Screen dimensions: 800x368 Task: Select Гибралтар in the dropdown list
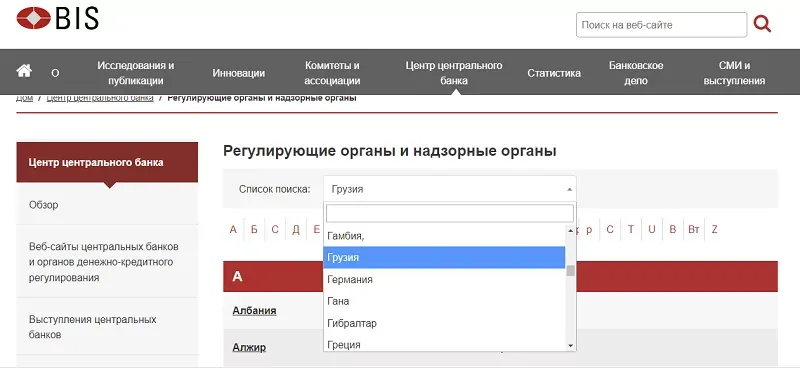point(444,323)
